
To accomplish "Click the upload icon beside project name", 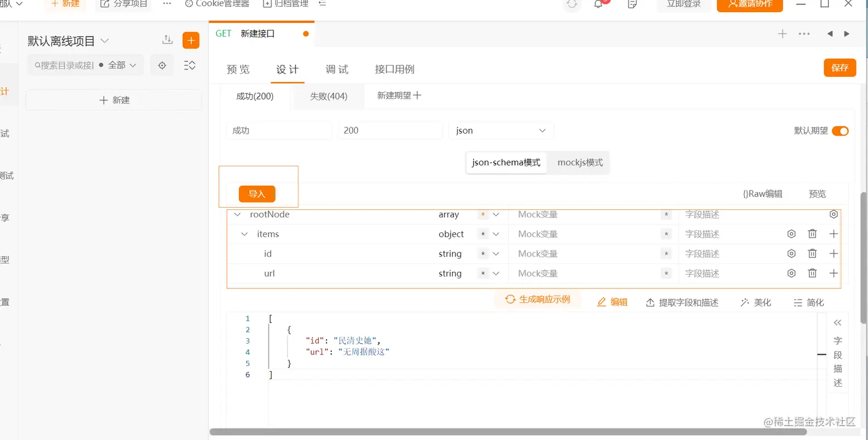I will point(167,40).
